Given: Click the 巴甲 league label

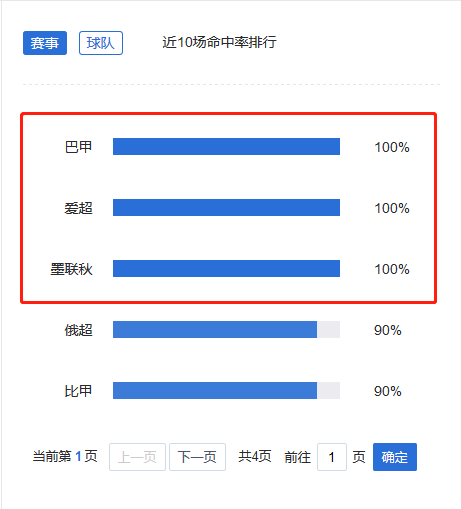Looking at the screenshot, I should pos(78,147).
